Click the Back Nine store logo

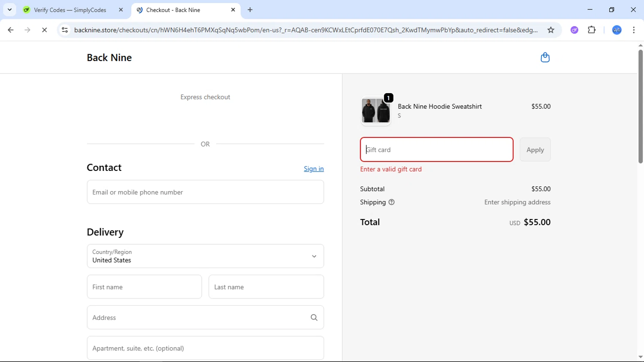coord(109,58)
